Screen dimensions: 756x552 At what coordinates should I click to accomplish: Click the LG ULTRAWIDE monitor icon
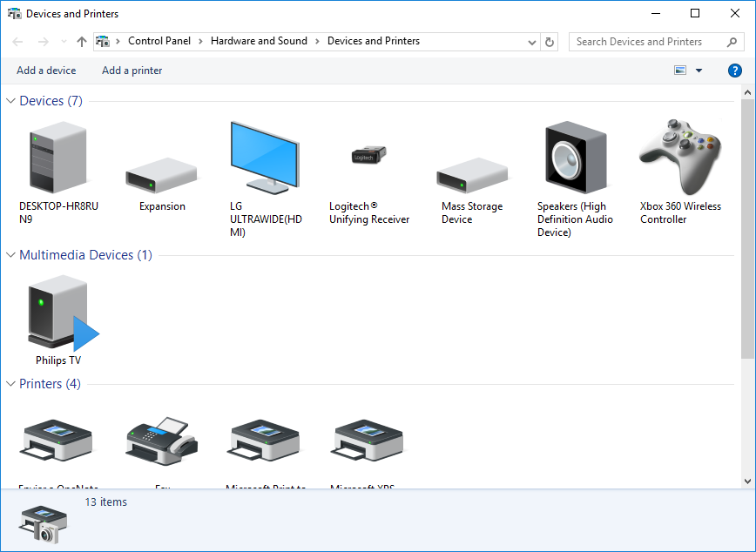[265, 158]
